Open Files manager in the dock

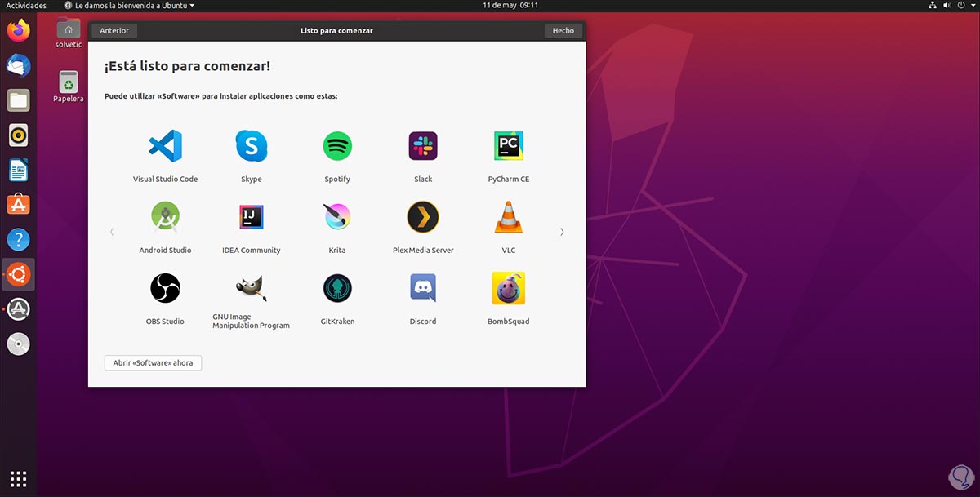pyautogui.click(x=18, y=101)
